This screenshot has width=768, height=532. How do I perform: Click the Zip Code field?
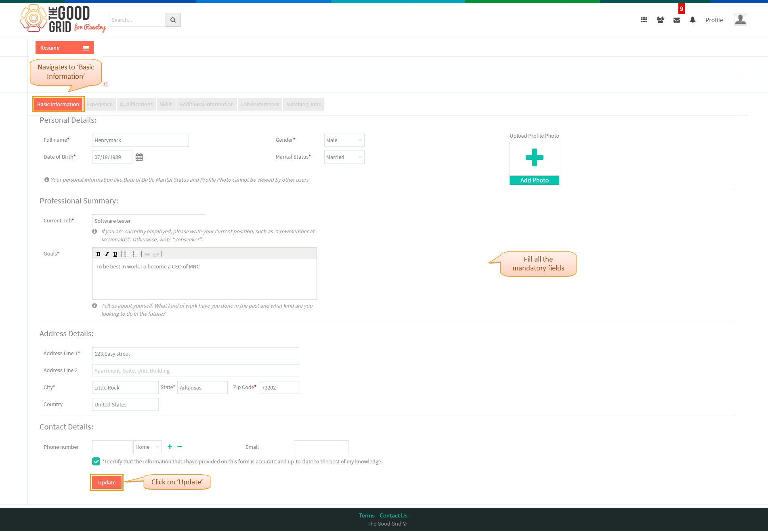coord(279,387)
